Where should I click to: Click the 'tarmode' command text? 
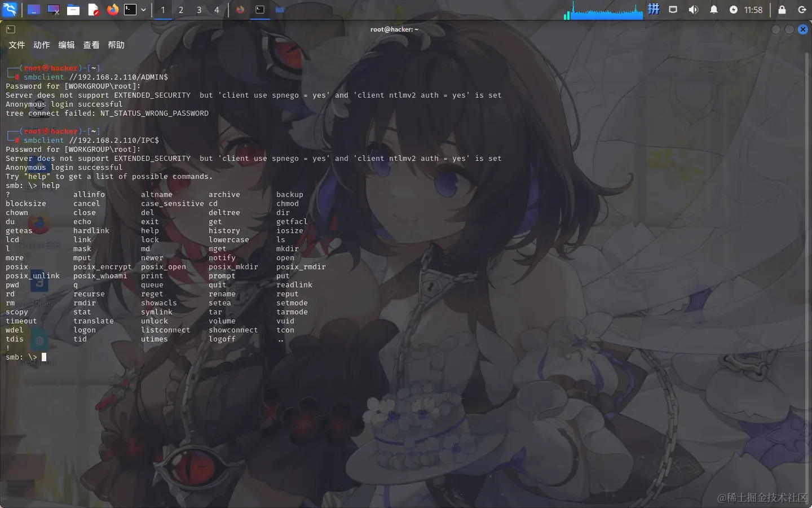pyautogui.click(x=292, y=312)
